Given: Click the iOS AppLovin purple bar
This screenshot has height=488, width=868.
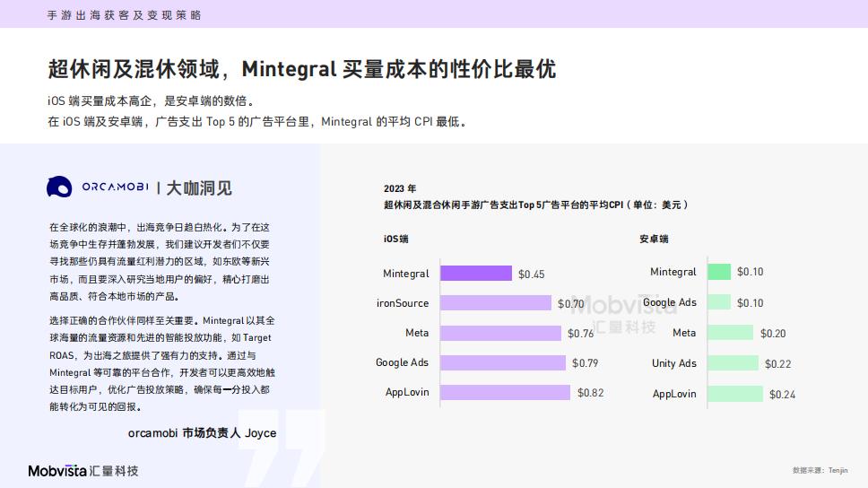Looking at the screenshot, I should click(x=506, y=392).
